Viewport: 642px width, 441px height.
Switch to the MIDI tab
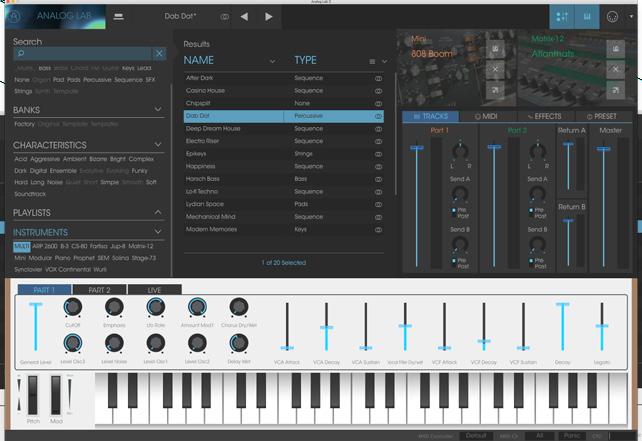(488, 116)
